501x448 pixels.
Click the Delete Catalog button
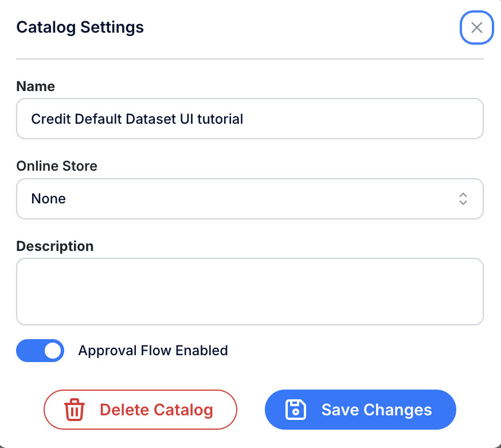(140, 410)
